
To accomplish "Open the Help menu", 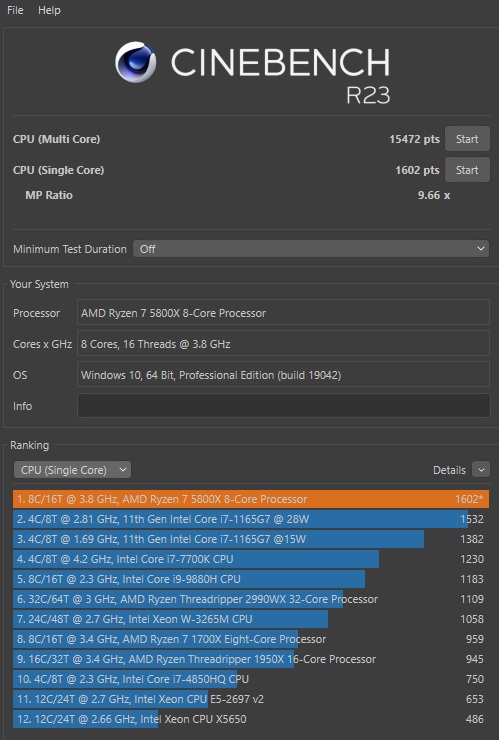I will tap(49, 10).
